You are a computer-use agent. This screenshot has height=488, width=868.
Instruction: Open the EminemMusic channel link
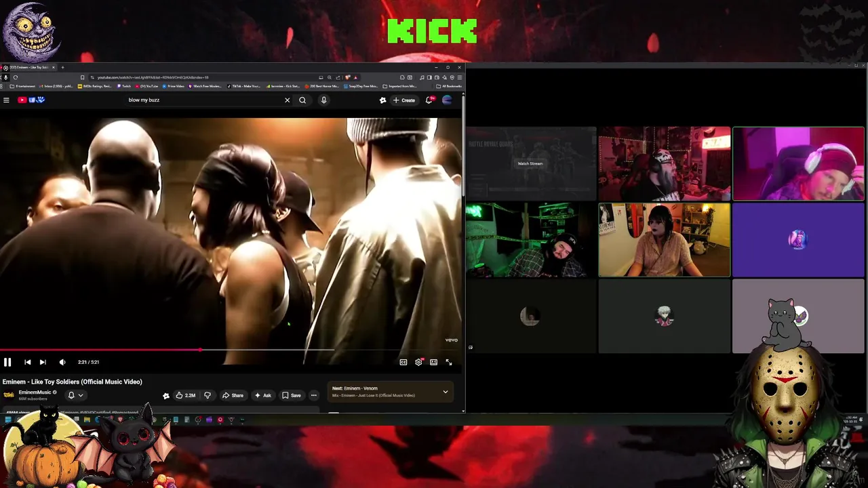(35, 392)
